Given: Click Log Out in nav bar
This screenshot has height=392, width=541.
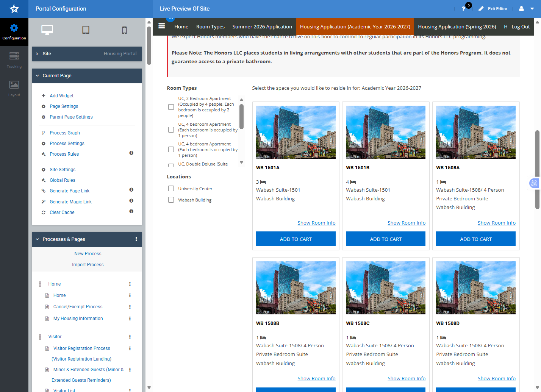Looking at the screenshot, I should point(521,27).
